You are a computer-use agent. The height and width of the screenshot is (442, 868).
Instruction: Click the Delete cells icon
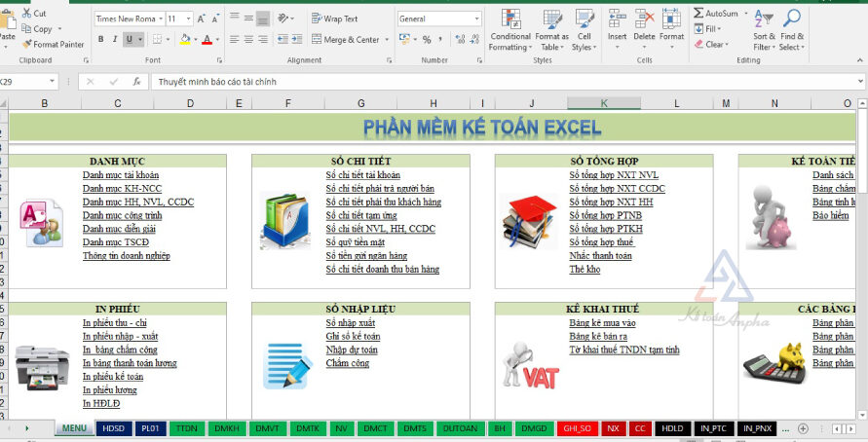tap(644, 19)
